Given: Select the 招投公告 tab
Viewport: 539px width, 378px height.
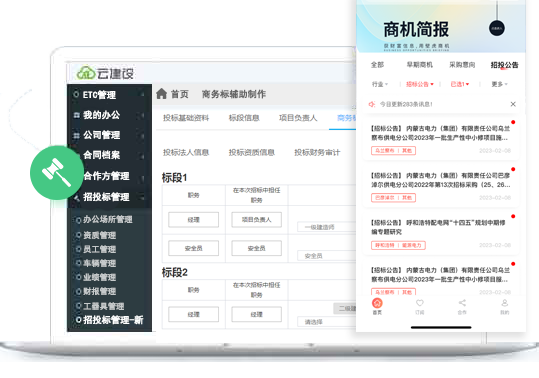Looking at the screenshot, I should pyautogui.click(x=504, y=65).
